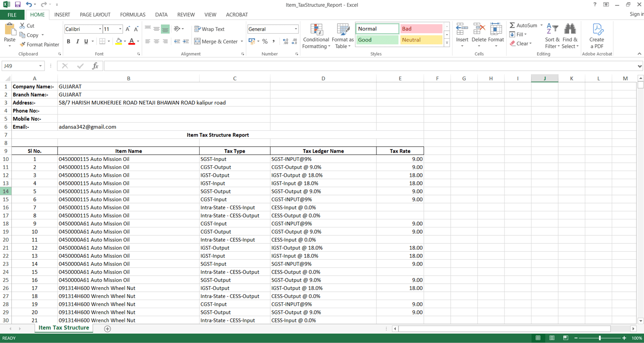This screenshot has width=644, height=343.
Task: Toggle align text left
Action: tap(147, 42)
